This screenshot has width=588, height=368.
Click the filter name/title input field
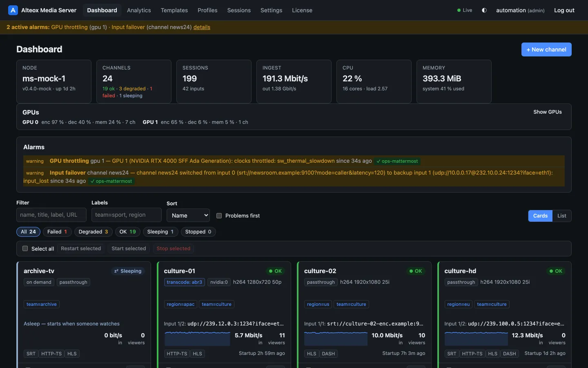[x=51, y=215]
